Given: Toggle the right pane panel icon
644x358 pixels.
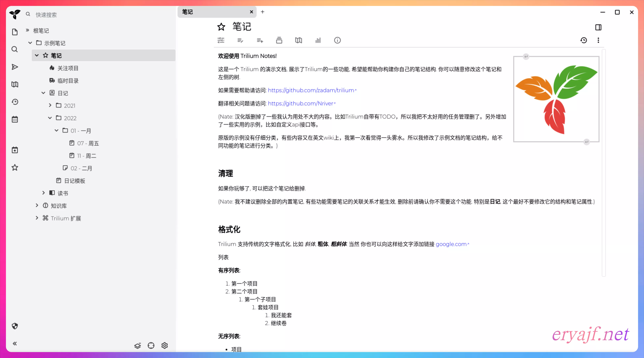Looking at the screenshot, I should point(598,27).
